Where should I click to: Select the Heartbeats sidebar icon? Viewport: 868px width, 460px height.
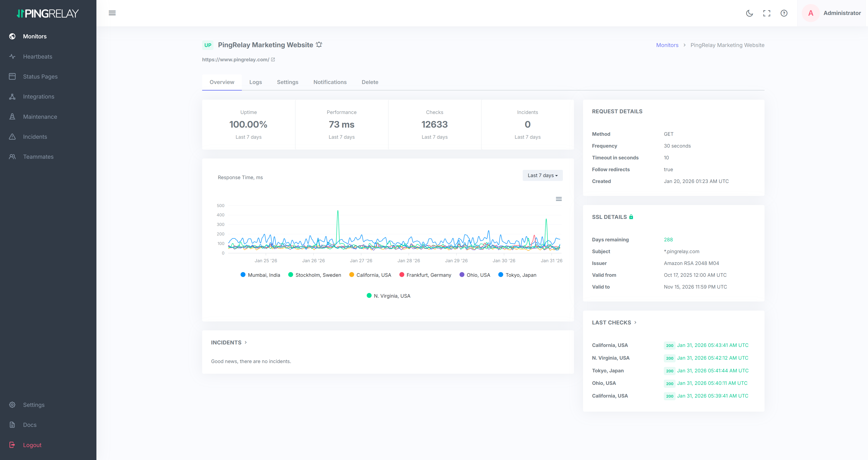pos(12,56)
